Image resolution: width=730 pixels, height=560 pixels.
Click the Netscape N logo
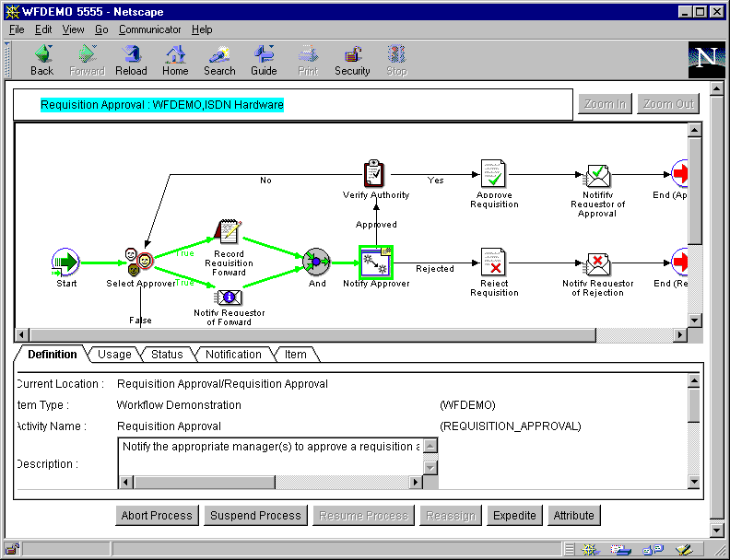tap(706, 60)
